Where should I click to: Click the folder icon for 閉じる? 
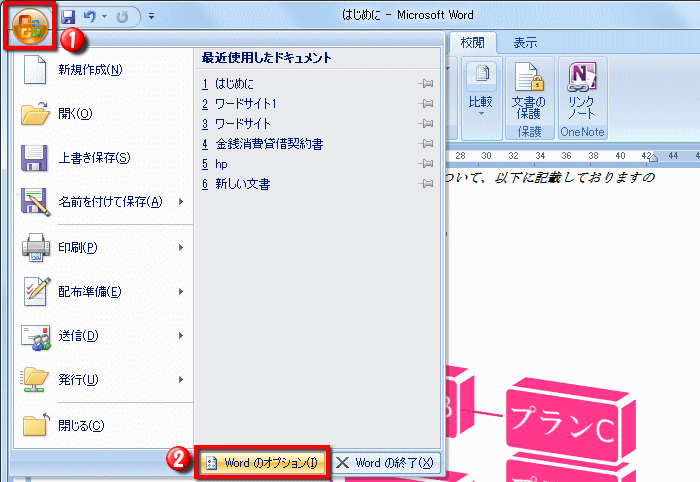click(36, 425)
